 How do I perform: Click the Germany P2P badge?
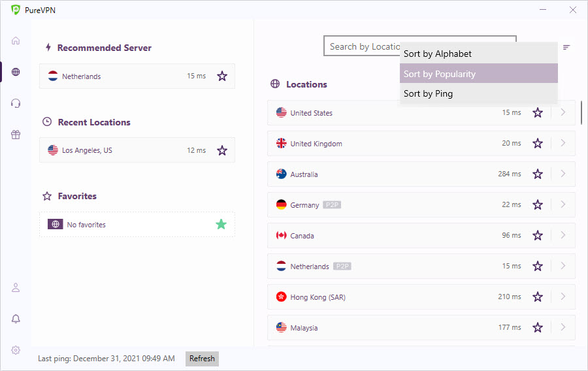pyautogui.click(x=332, y=204)
